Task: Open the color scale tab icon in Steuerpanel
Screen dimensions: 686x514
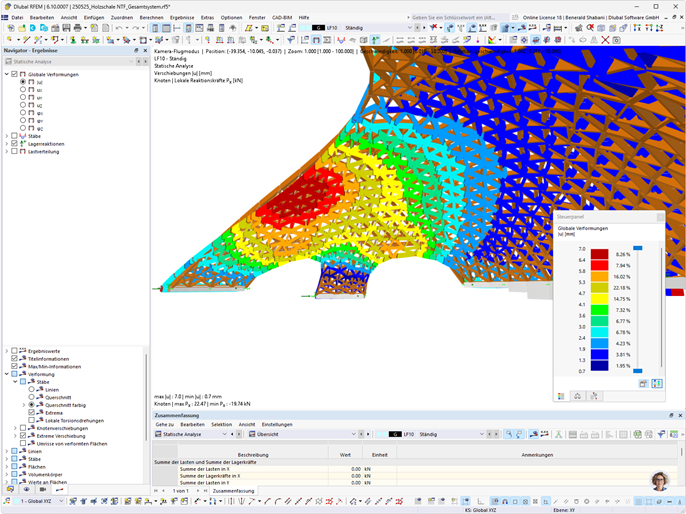Action: (561, 396)
